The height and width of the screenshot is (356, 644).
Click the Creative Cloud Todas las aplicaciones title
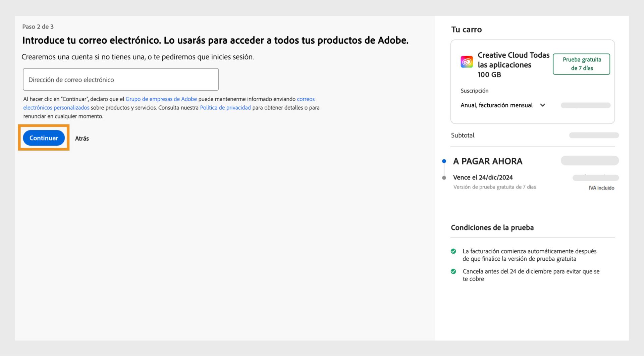[513, 64]
